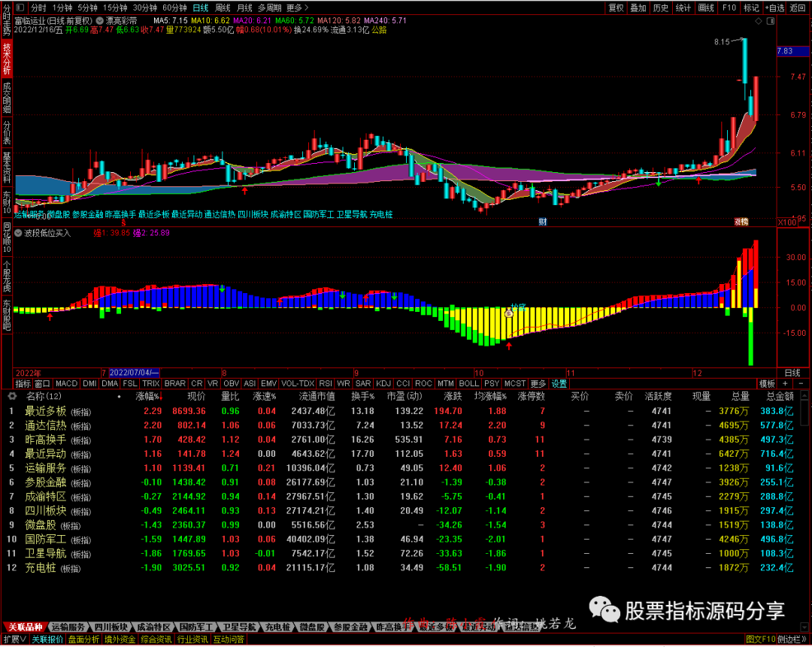Screen dimensions: 812x647
Task: Click the 日线 label at axis right end
Action: (x=792, y=373)
